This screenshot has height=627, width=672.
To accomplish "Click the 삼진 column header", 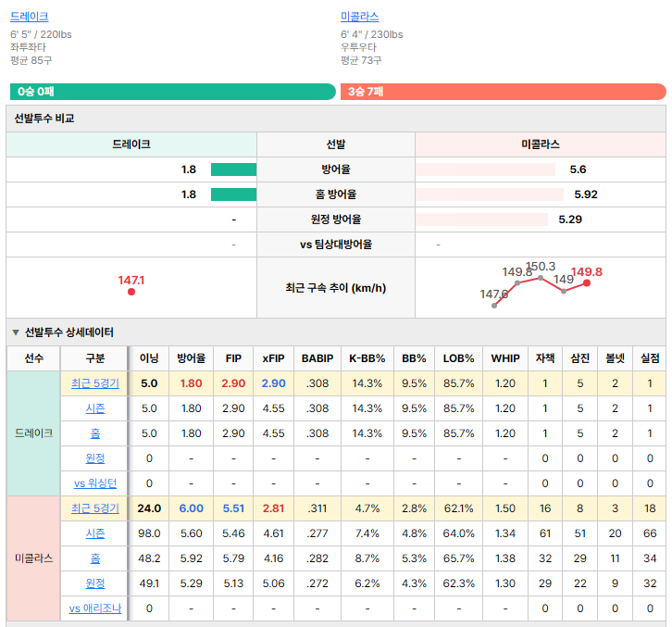I will [579, 358].
